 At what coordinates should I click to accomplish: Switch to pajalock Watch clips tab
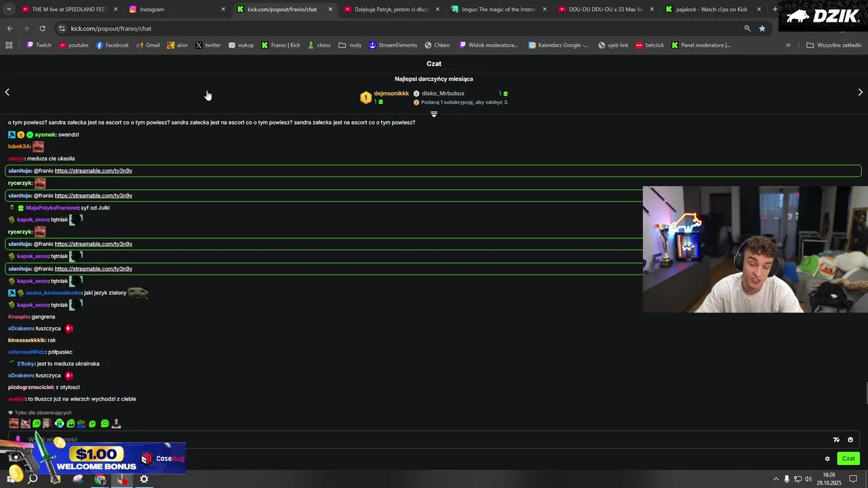pos(712,9)
